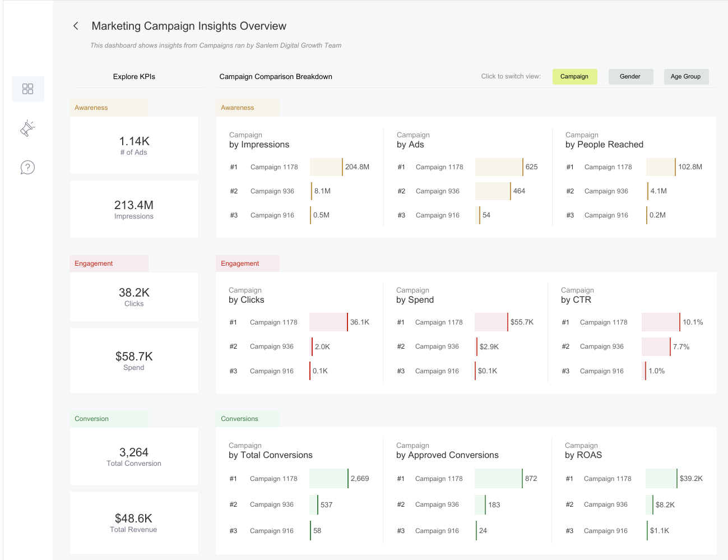Click Campaign 936 bar in Ads chart

pos(493,191)
